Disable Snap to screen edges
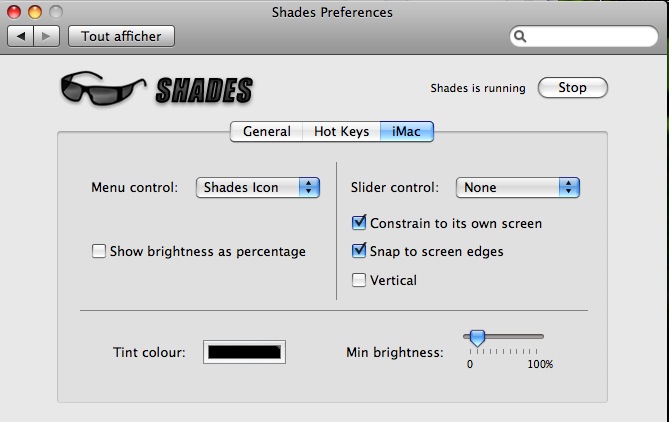The height and width of the screenshot is (422, 669). (360, 251)
